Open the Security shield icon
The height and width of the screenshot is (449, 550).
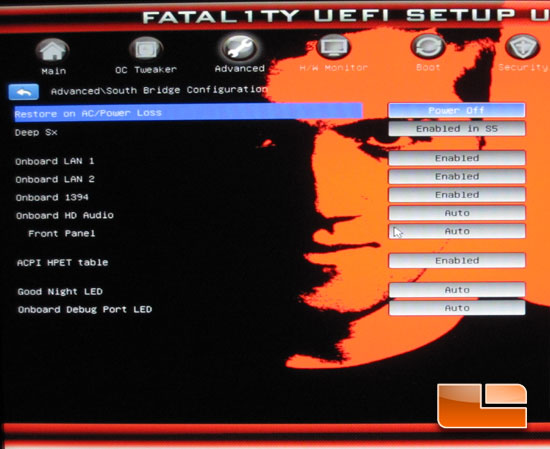(x=523, y=46)
